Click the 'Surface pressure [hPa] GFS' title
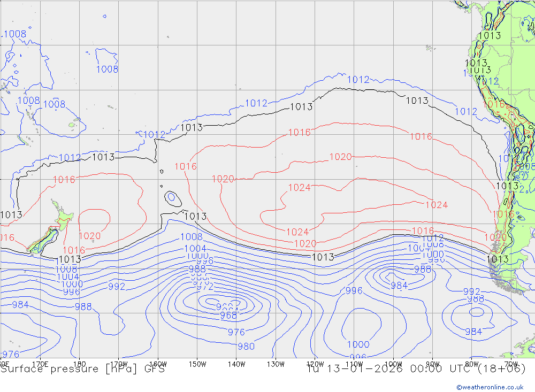Image resolution: width=535 pixels, height=392 pixels. click(x=82, y=369)
